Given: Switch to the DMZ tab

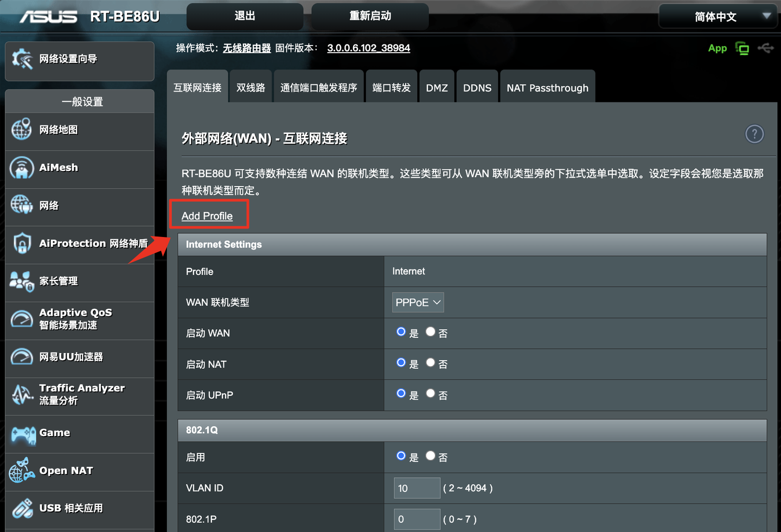Looking at the screenshot, I should tap(437, 87).
